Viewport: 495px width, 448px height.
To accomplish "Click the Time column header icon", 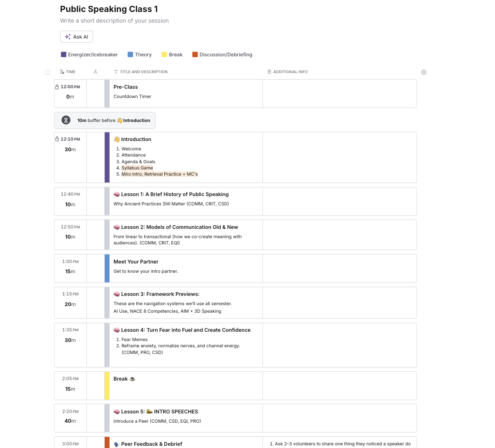I will click(62, 72).
